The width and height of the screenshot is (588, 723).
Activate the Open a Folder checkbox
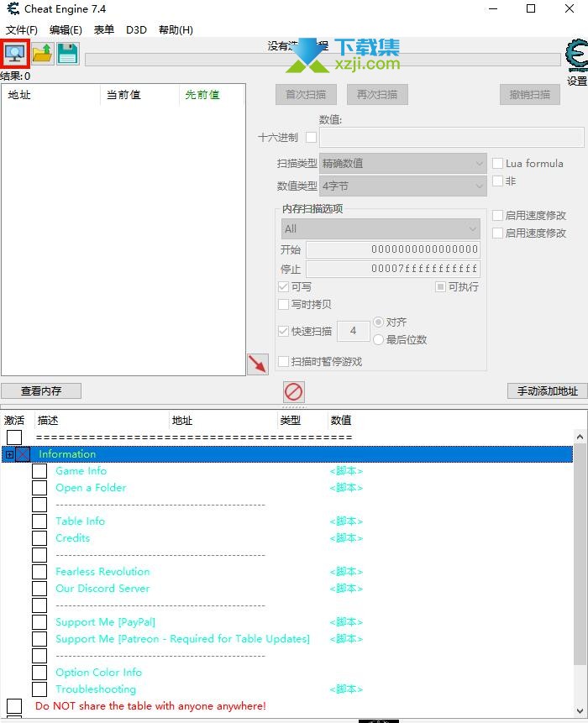pyautogui.click(x=39, y=488)
